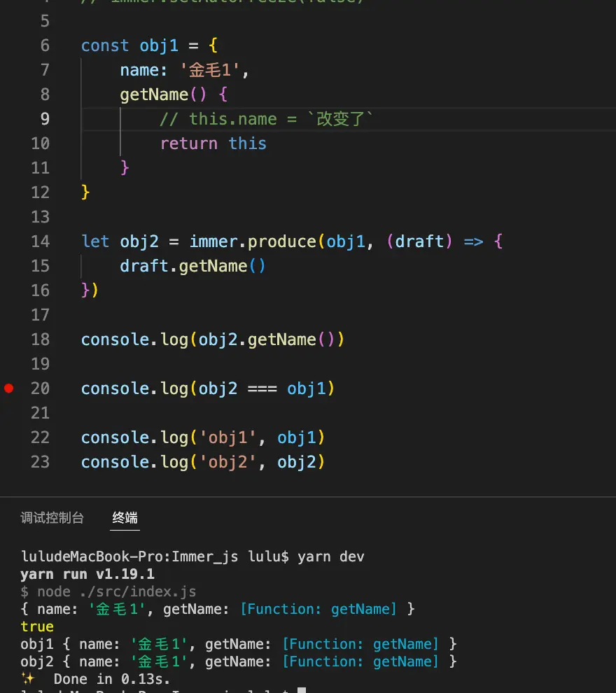Image resolution: width=616 pixels, height=693 pixels.
Task: Click draft.getName() on line 15
Action: click(x=192, y=266)
